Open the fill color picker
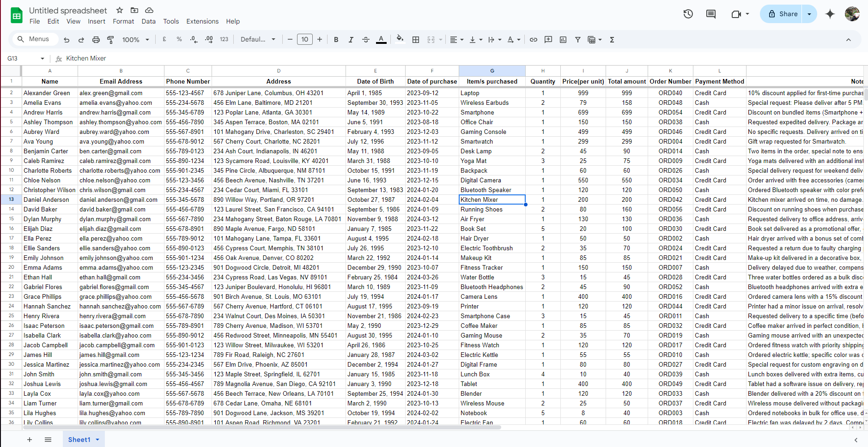The height and width of the screenshot is (447, 868). point(400,40)
